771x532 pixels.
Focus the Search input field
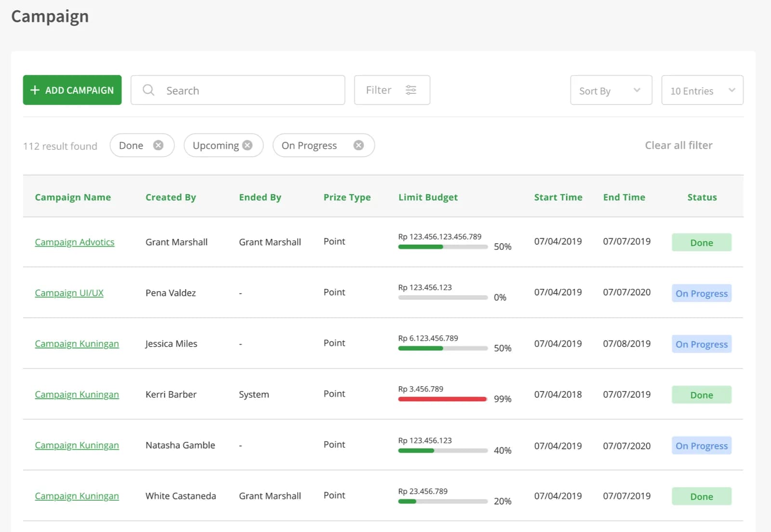238,90
